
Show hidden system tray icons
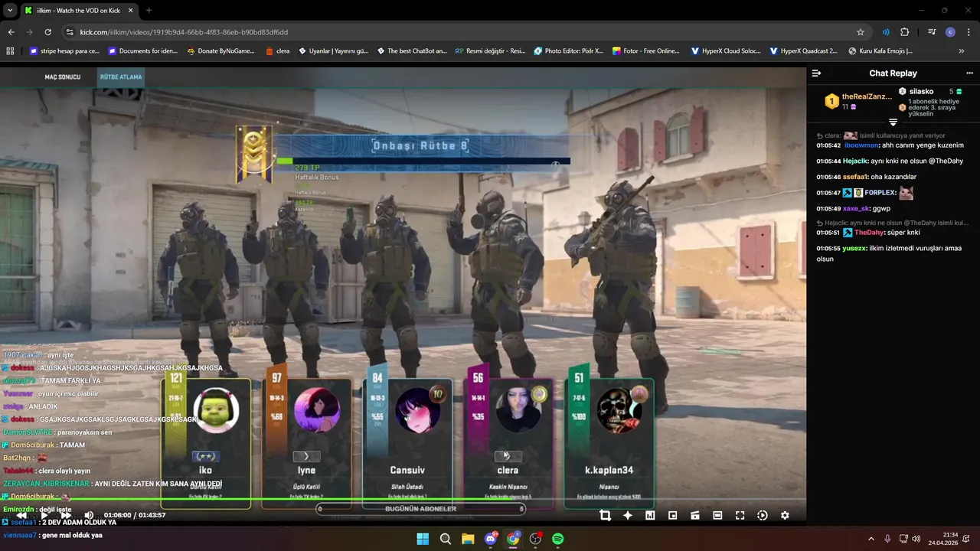coord(871,539)
